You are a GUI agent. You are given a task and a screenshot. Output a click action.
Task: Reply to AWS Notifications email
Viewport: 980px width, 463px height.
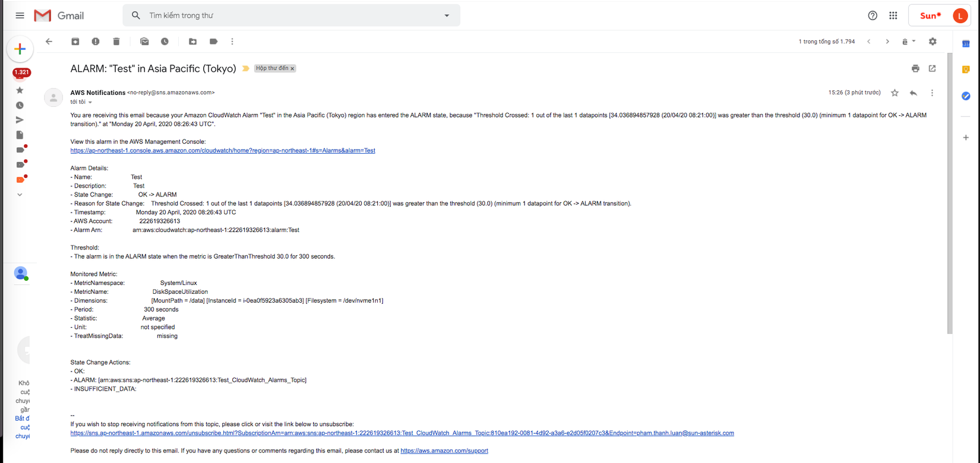[x=913, y=93]
